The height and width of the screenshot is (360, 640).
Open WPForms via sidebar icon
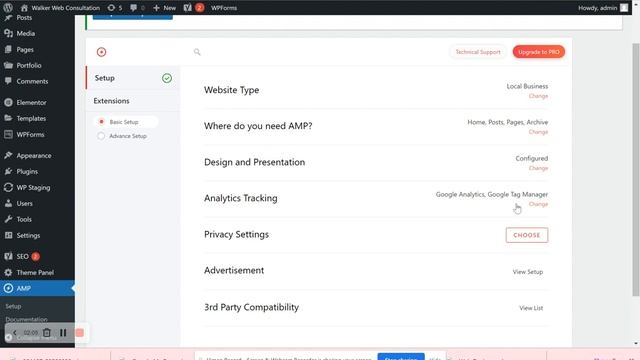8,134
